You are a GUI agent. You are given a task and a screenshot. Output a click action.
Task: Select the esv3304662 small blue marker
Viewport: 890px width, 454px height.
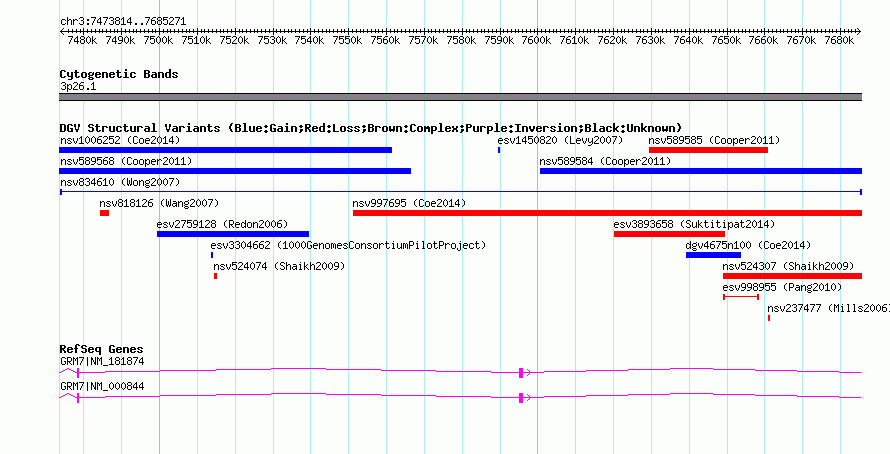pos(212,255)
